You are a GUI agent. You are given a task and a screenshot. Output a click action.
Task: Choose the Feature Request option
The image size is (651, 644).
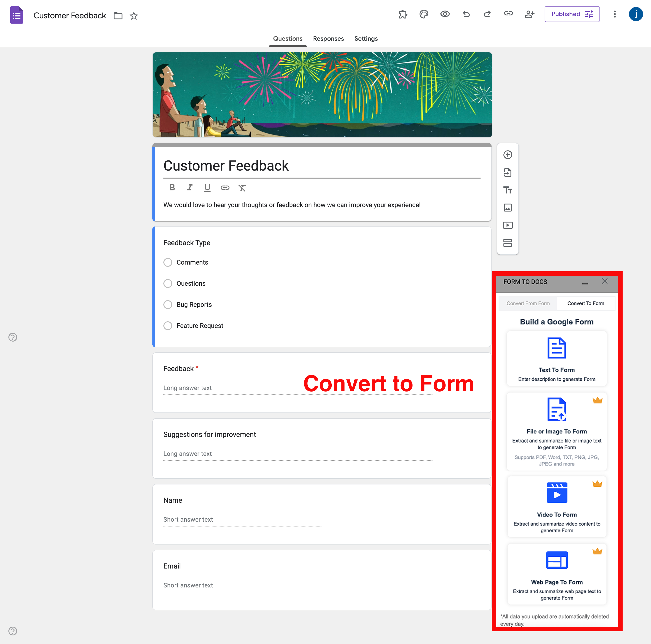[x=168, y=325]
